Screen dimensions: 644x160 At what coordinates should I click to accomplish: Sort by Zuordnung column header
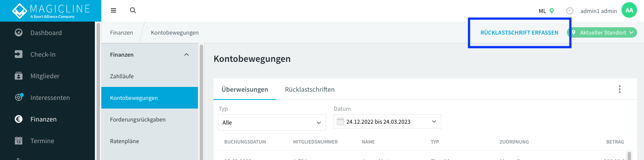point(514,142)
